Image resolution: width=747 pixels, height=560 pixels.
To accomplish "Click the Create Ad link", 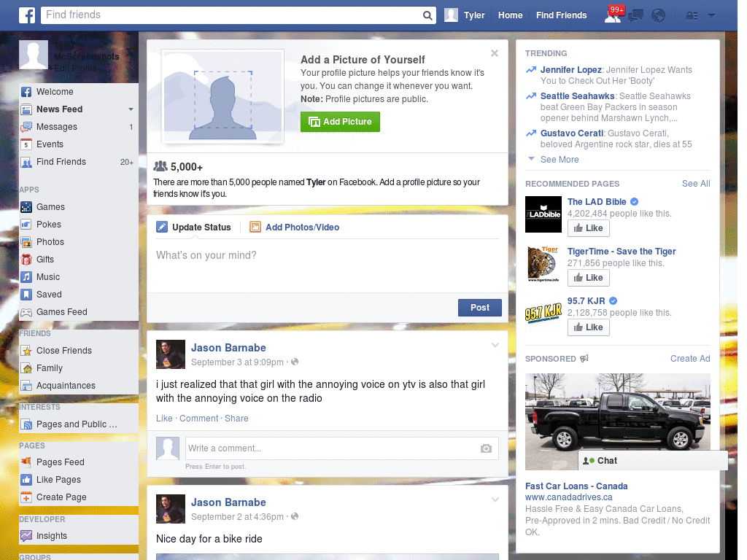I will coord(690,359).
